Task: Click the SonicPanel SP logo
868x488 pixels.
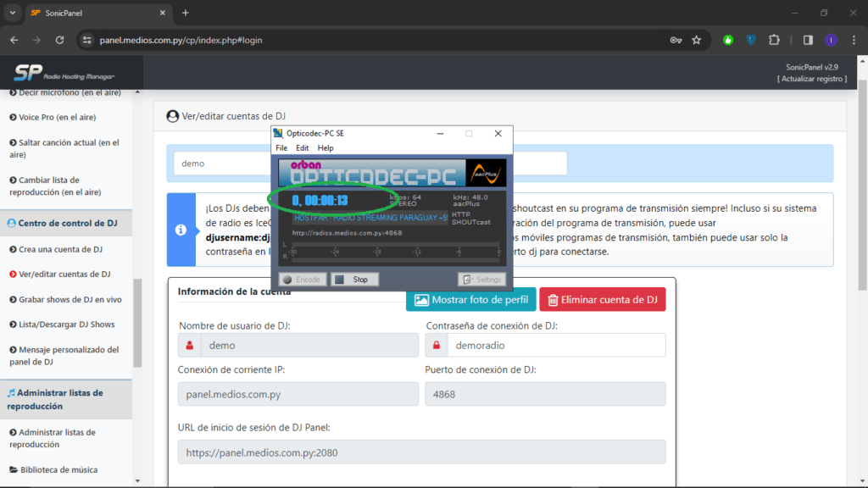Action: click(64, 73)
